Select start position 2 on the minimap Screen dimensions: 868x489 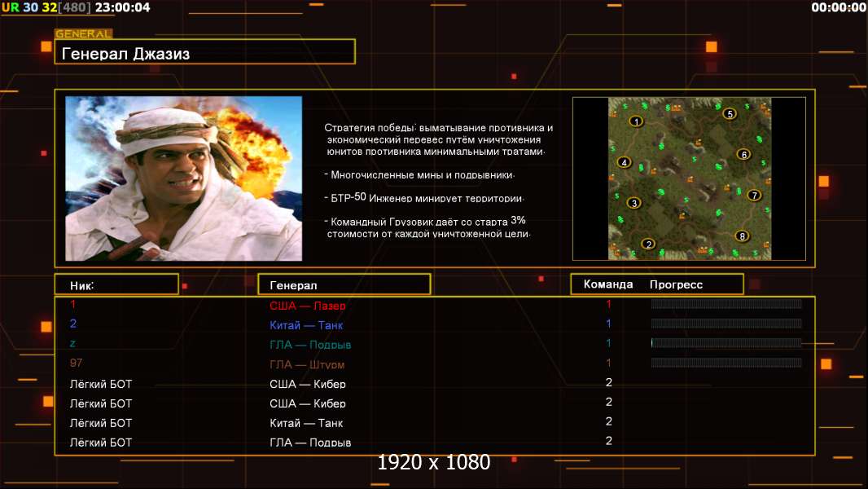pos(648,243)
